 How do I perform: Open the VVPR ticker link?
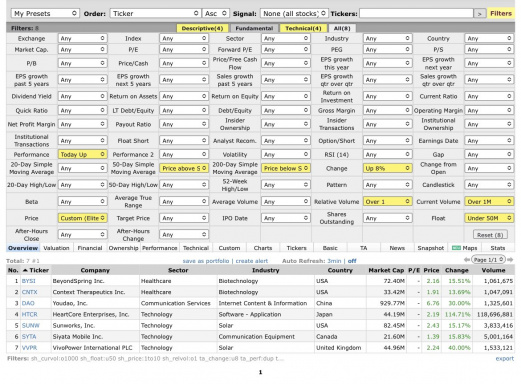[29, 348]
